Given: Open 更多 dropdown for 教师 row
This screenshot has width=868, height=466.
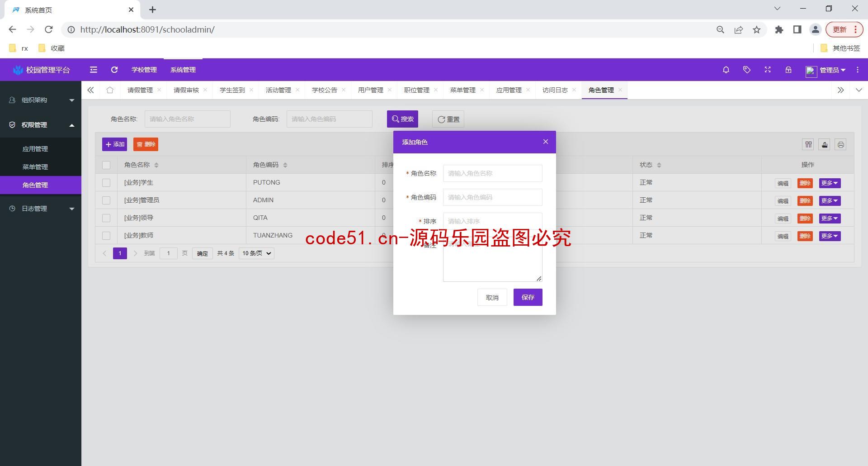Looking at the screenshot, I should coord(830,236).
